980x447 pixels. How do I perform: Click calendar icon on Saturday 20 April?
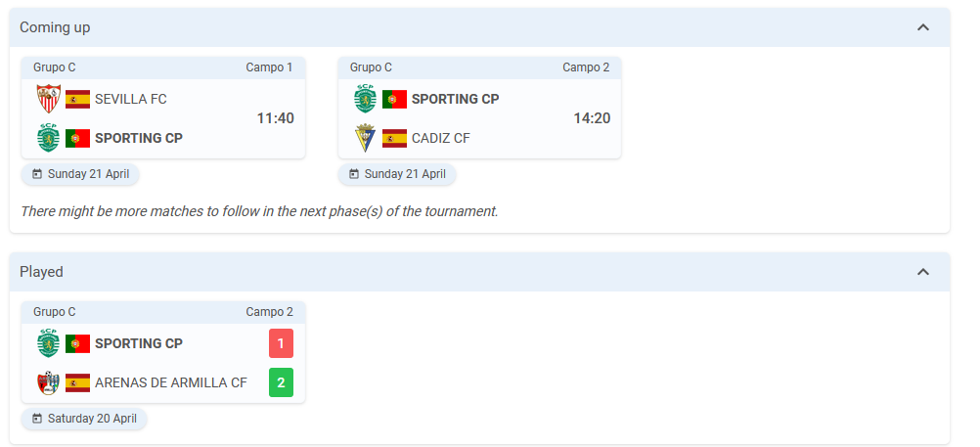point(37,419)
